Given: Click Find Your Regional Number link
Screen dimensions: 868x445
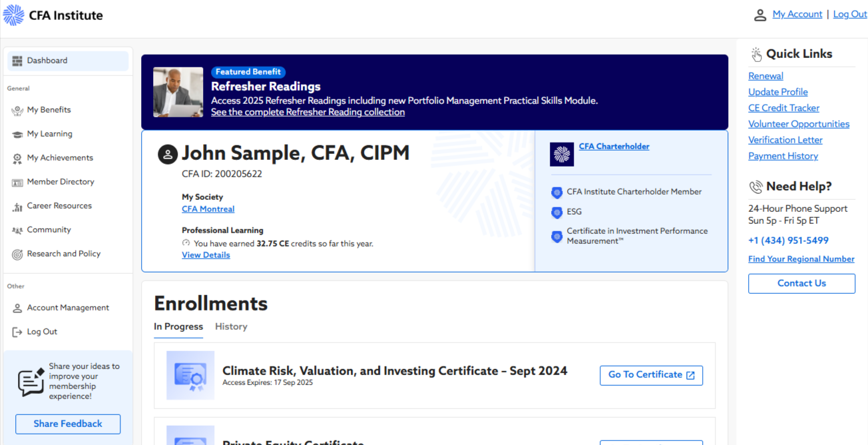Looking at the screenshot, I should click(801, 259).
